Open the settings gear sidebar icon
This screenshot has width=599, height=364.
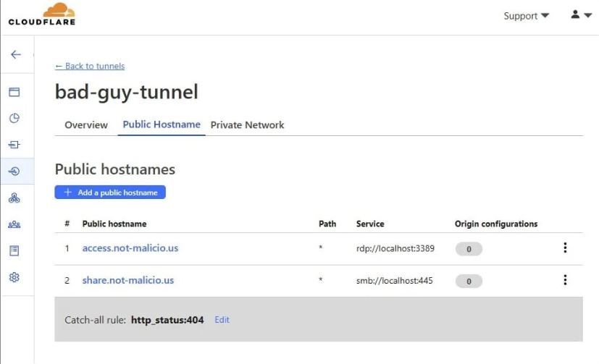(x=14, y=277)
